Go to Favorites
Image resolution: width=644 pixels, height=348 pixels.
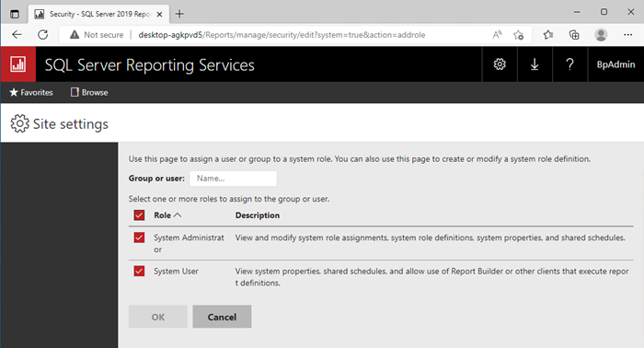[31, 92]
